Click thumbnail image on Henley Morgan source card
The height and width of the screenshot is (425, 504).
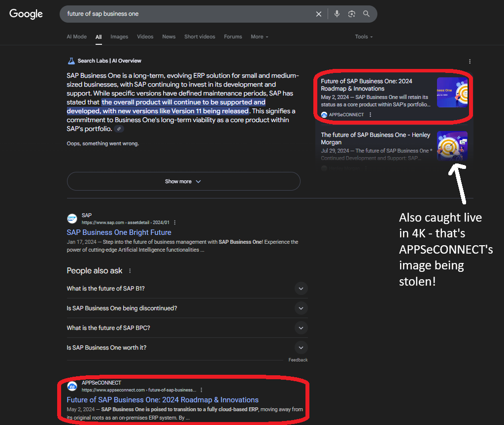(452, 145)
